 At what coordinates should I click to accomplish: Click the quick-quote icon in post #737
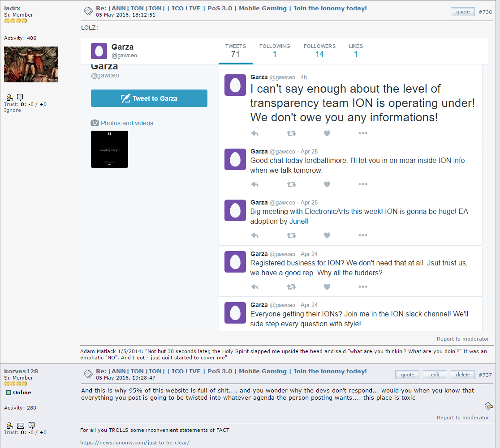click(488, 405)
